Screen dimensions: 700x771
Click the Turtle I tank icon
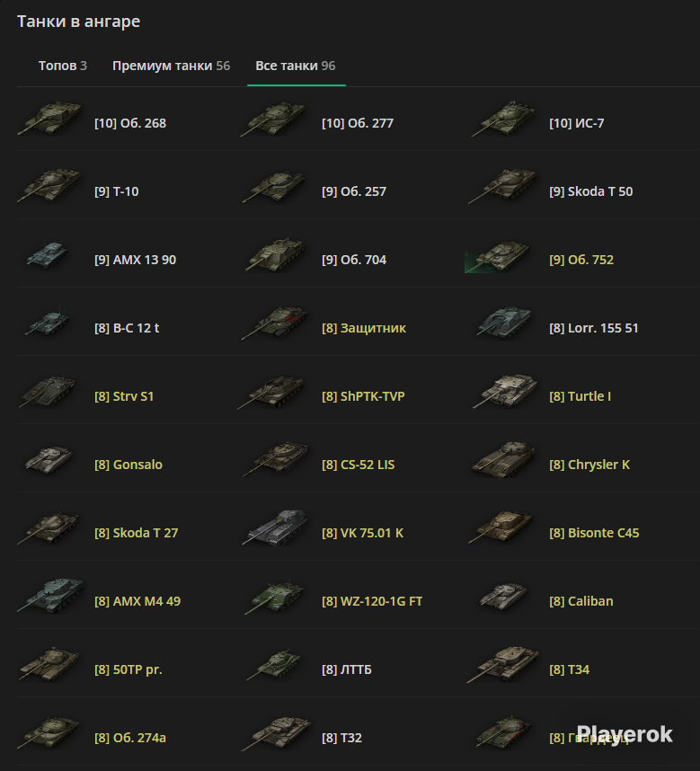(x=505, y=392)
